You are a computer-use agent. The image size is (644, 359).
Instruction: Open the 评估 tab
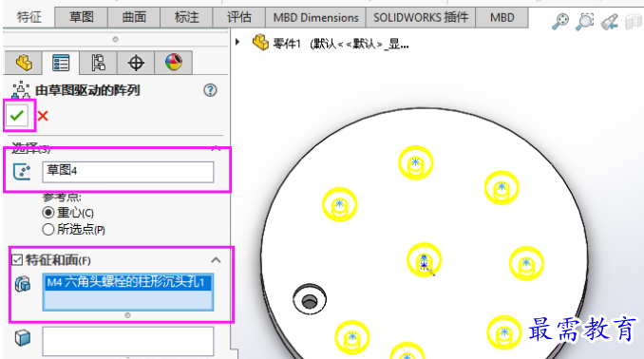(x=239, y=18)
